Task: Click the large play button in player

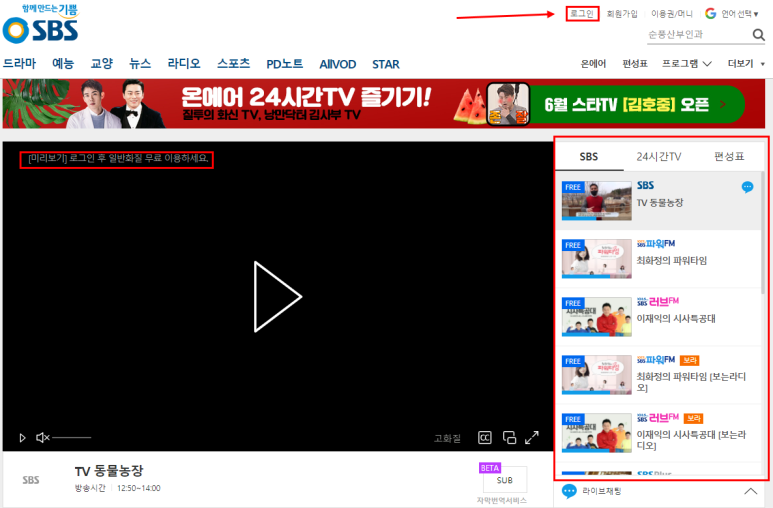Action: click(x=278, y=296)
